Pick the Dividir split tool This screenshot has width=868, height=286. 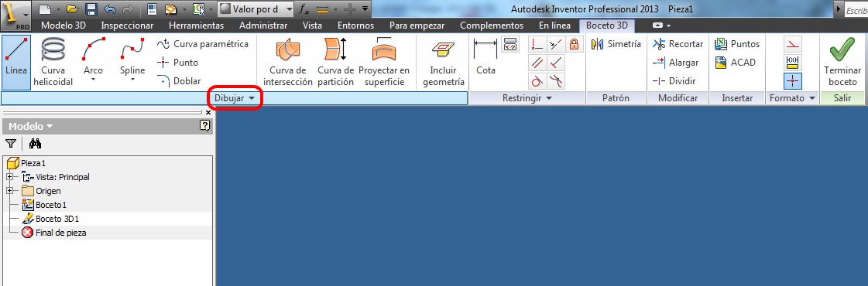pos(674,80)
